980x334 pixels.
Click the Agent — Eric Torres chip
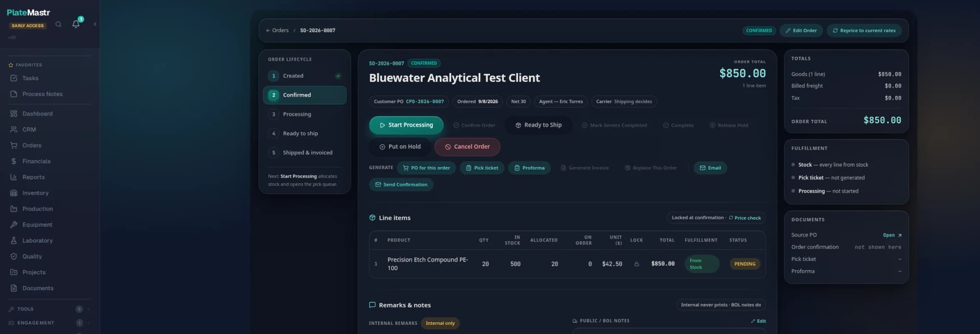coord(561,102)
